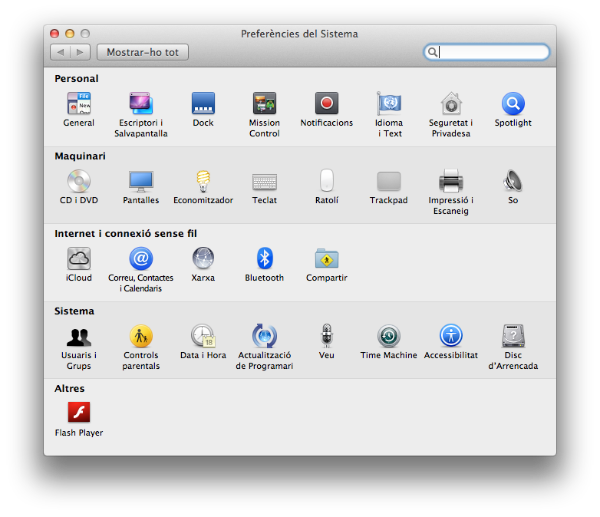Click the magnifier icon in search field
The image size is (600, 517).
click(x=432, y=52)
